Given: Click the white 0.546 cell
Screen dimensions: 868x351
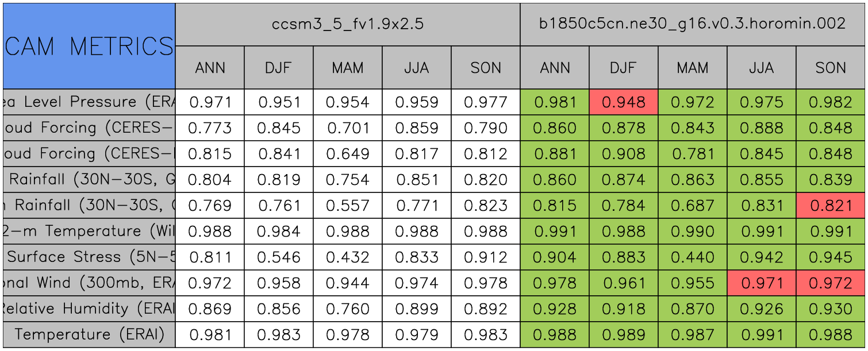Looking at the screenshot, I should (x=279, y=257).
